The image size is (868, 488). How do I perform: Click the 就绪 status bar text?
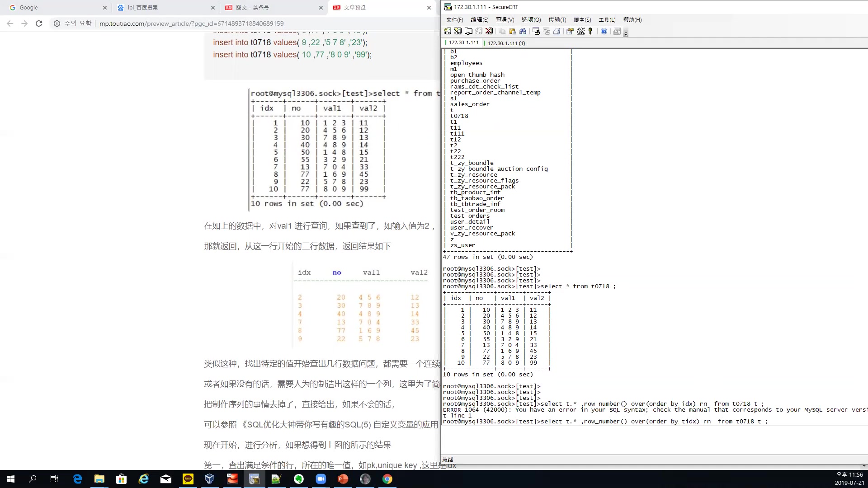[448, 460]
